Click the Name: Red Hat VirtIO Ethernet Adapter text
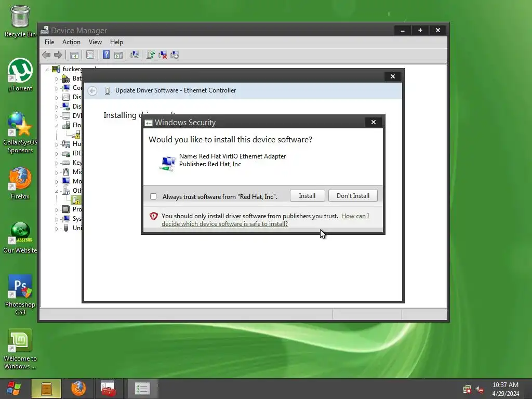532x399 pixels. pyautogui.click(x=232, y=156)
